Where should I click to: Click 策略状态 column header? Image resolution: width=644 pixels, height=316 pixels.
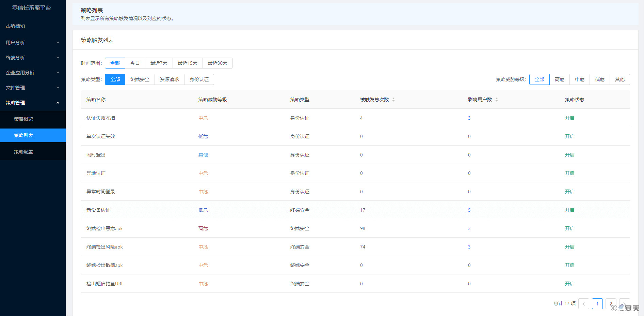point(575,100)
